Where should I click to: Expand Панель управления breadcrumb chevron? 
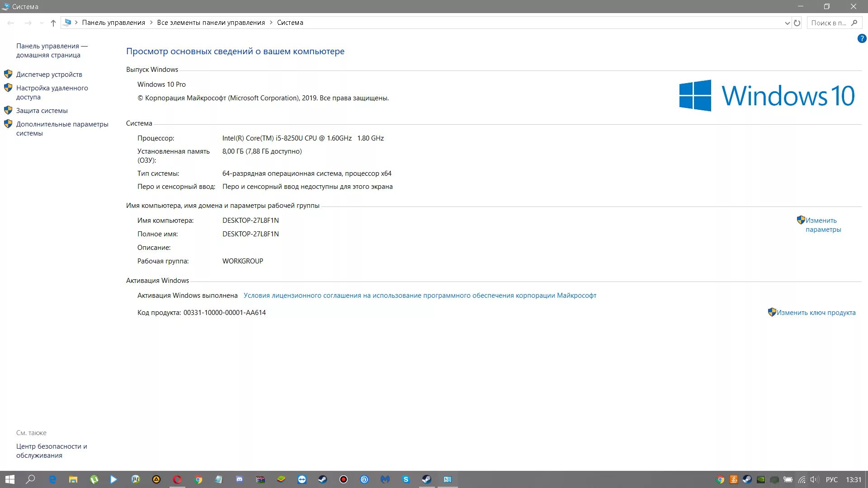point(151,23)
